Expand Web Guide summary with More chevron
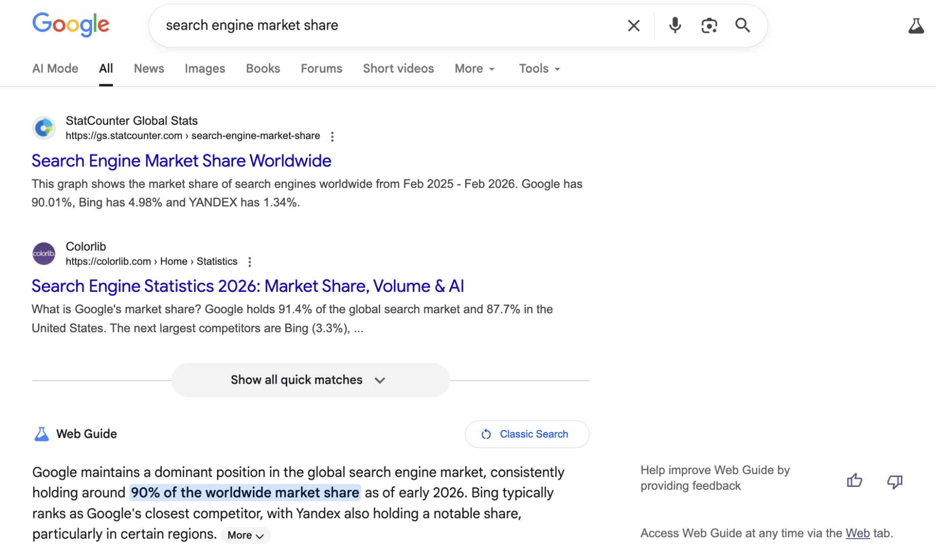Screen dimensions: 936x560 246,535
